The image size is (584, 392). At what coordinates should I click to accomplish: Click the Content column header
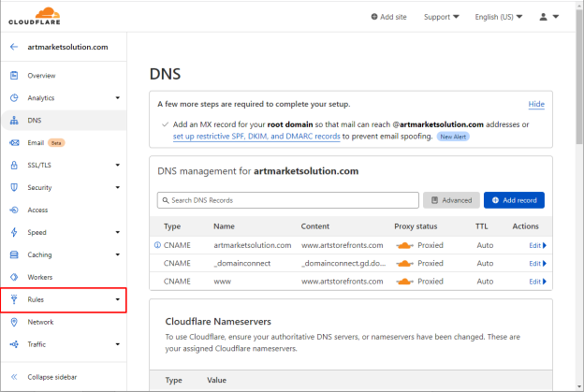(x=315, y=226)
